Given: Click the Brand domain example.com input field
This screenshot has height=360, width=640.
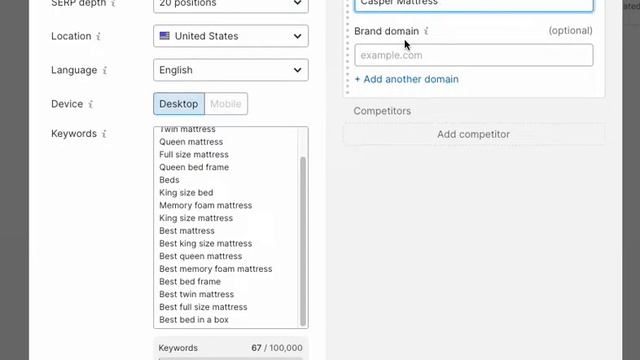Looking at the screenshot, I should click(x=473, y=55).
